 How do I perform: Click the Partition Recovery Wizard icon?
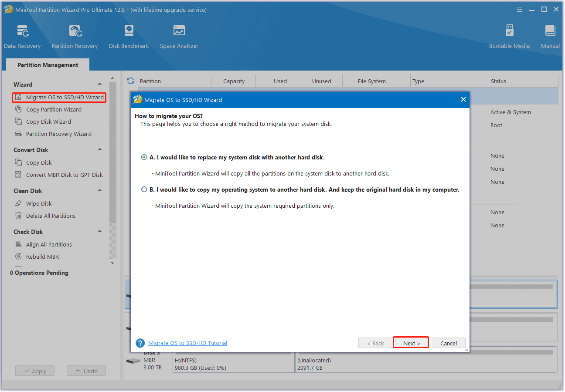tap(18, 134)
